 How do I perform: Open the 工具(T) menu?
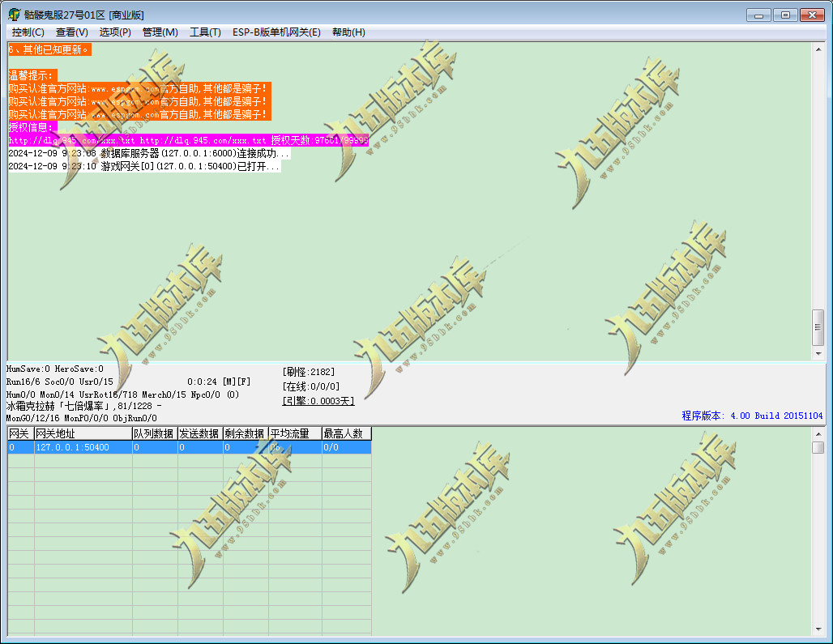(205, 32)
